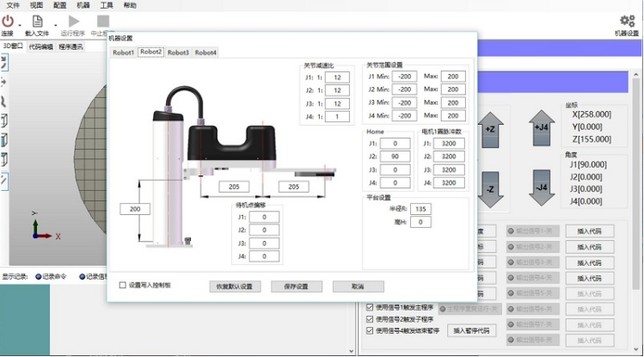Open dropdown arrow next to 连接 icon
The height and width of the screenshot is (357, 644).
[19, 26]
